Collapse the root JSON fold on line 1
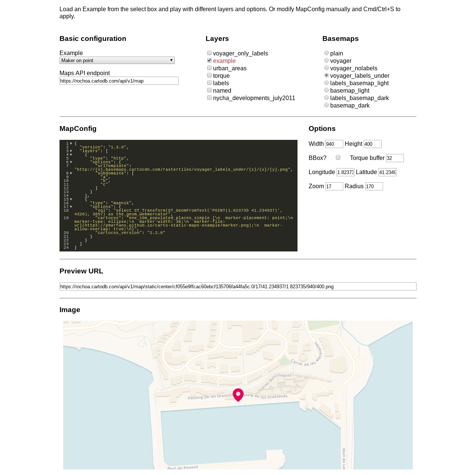Image resolution: width=476 pixels, height=475 pixels. (x=71, y=144)
